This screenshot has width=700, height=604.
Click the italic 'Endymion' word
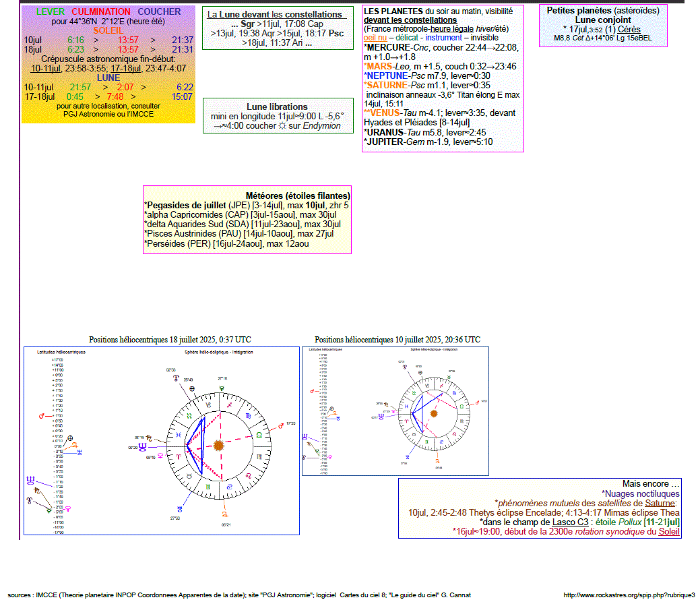point(321,126)
